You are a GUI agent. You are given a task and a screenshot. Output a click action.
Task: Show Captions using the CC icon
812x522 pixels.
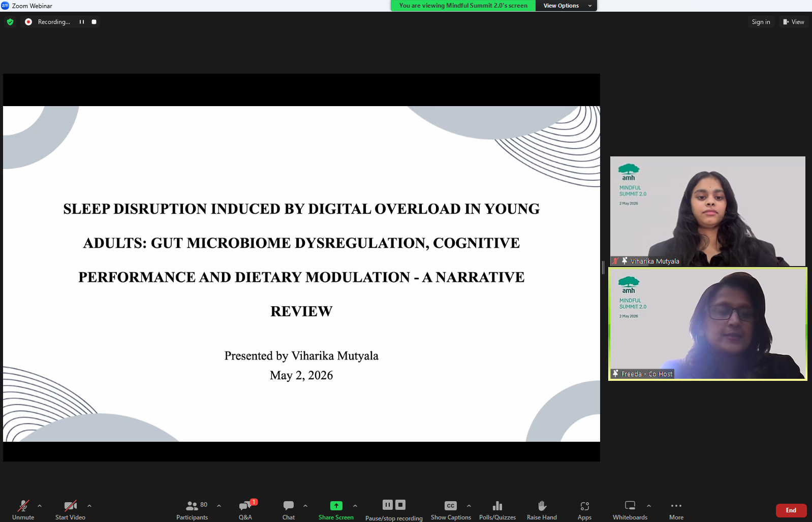coord(451,506)
